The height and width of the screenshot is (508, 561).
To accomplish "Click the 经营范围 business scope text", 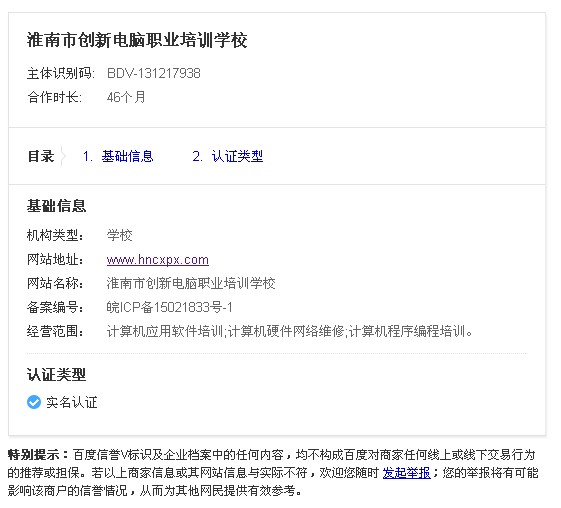I will (289, 331).
